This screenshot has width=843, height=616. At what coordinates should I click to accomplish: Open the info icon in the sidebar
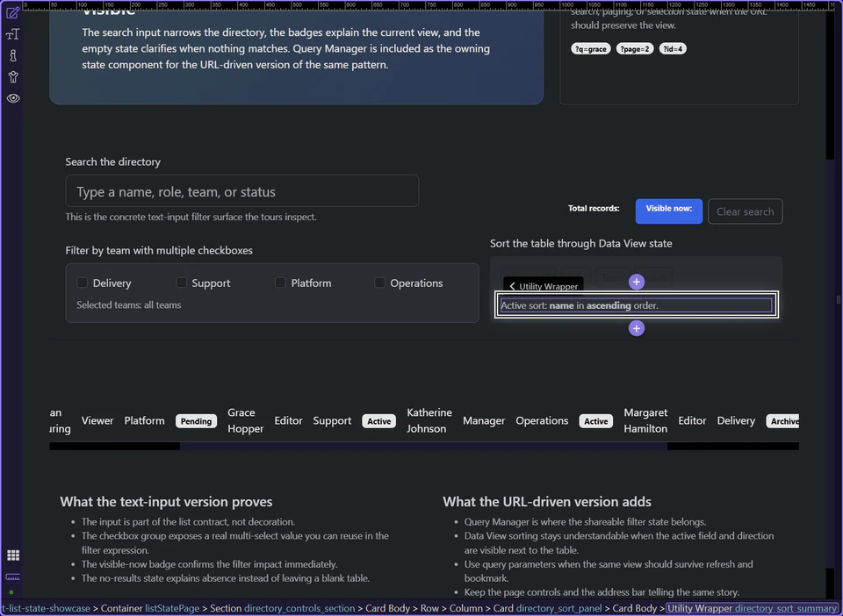click(13, 55)
